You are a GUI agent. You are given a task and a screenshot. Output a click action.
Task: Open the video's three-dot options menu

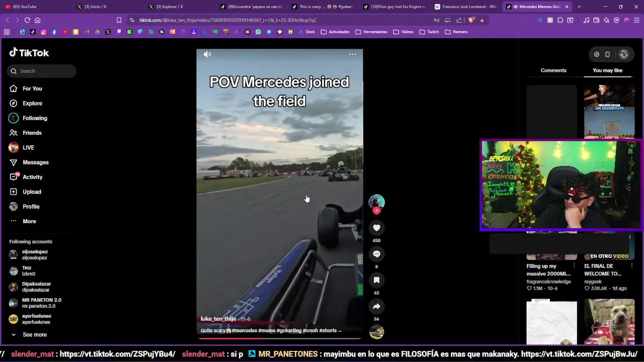coord(353,54)
